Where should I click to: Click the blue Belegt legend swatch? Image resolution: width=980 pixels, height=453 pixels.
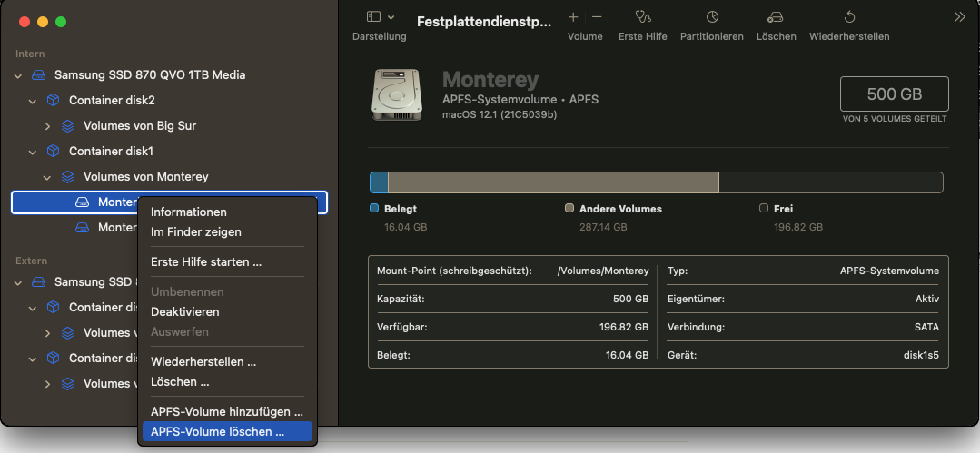point(374,209)
